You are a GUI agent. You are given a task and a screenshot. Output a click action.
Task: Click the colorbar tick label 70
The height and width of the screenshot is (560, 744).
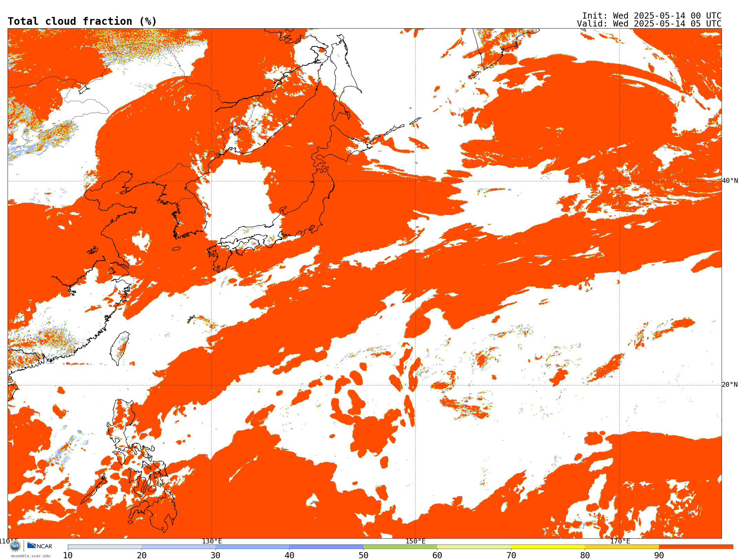511,555
